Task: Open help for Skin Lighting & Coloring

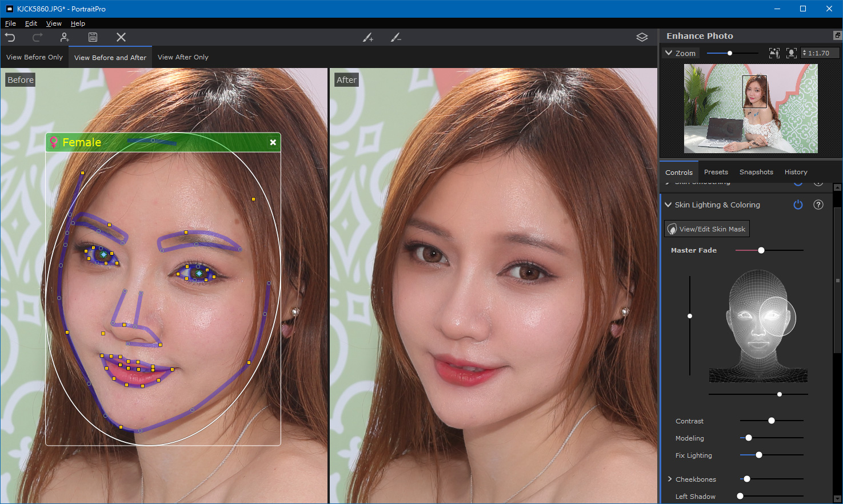Action: point(818,205)
